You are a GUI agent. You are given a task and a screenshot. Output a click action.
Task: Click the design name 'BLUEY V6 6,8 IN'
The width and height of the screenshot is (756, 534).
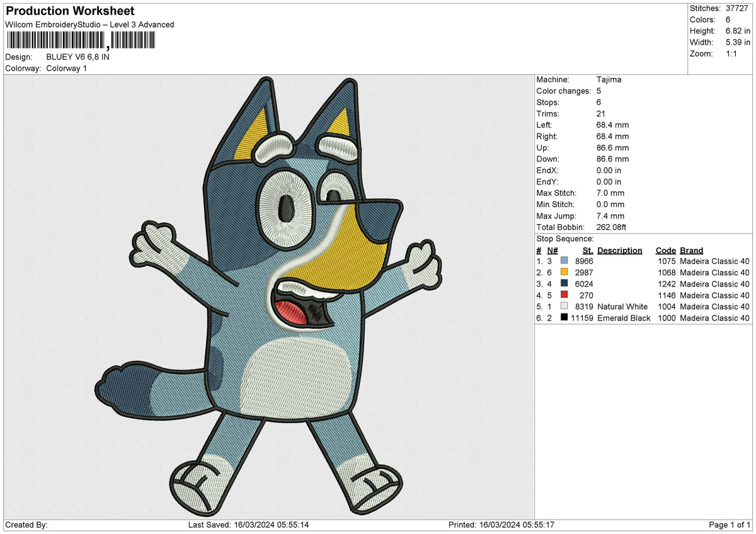pos(78,57)
